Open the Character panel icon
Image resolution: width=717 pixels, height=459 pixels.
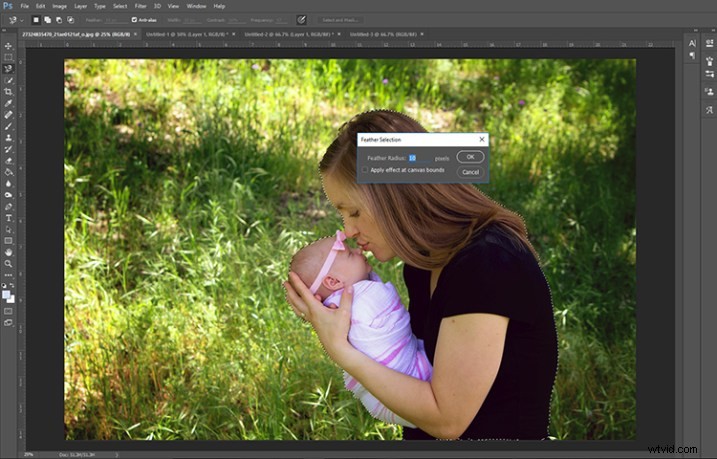point(692,43)
